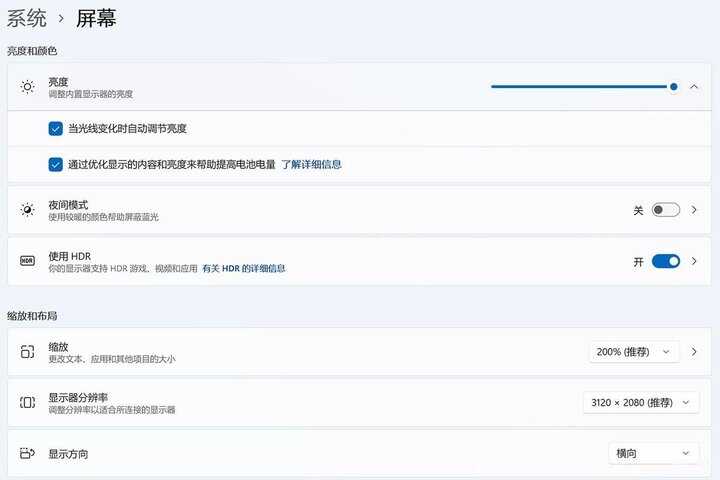The height and width of the screenshot is (480, 720).
Task: Click the night light (夜间模式) icon
Action: click(27, 210)
